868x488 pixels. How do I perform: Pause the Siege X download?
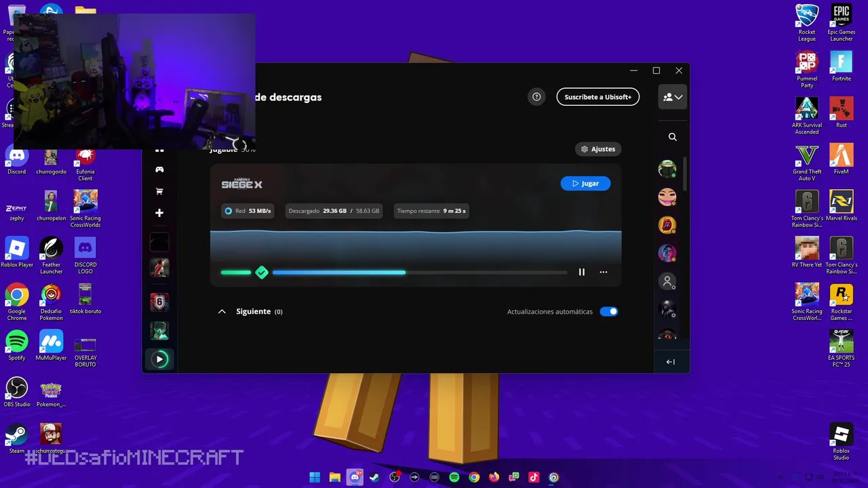[x=581, y=272]
